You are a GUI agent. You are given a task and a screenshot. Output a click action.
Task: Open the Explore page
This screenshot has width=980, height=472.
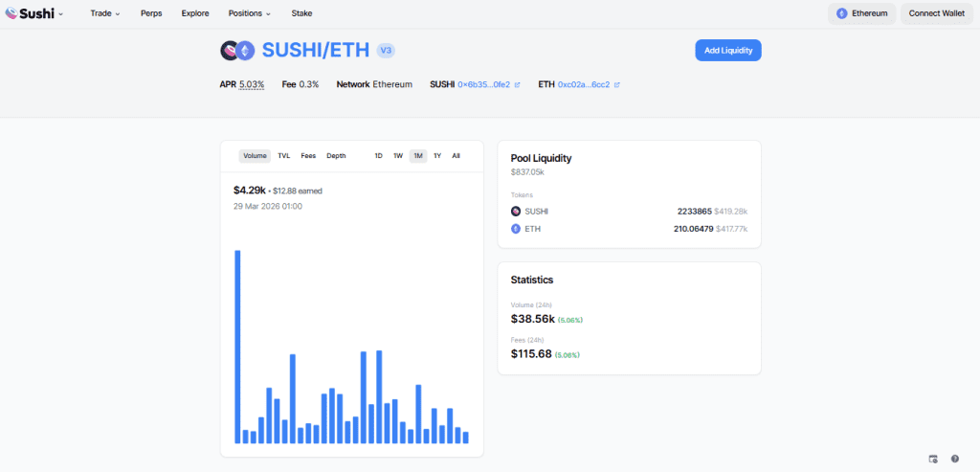click(x=195, y=13)
